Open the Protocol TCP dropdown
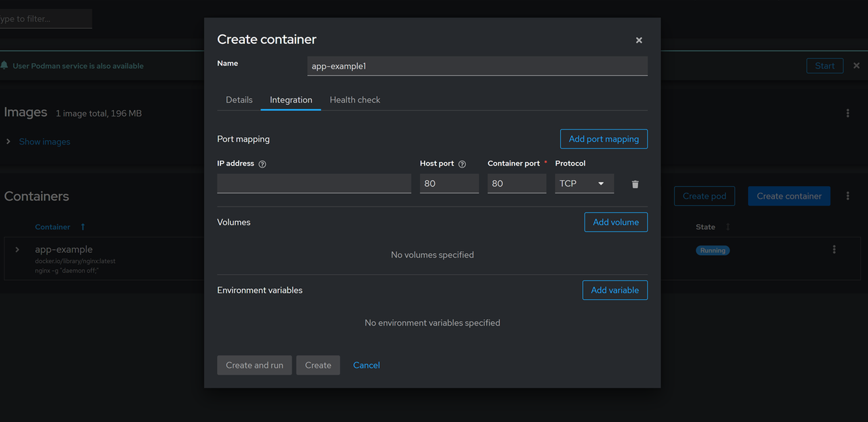 (x=585, y=183)
